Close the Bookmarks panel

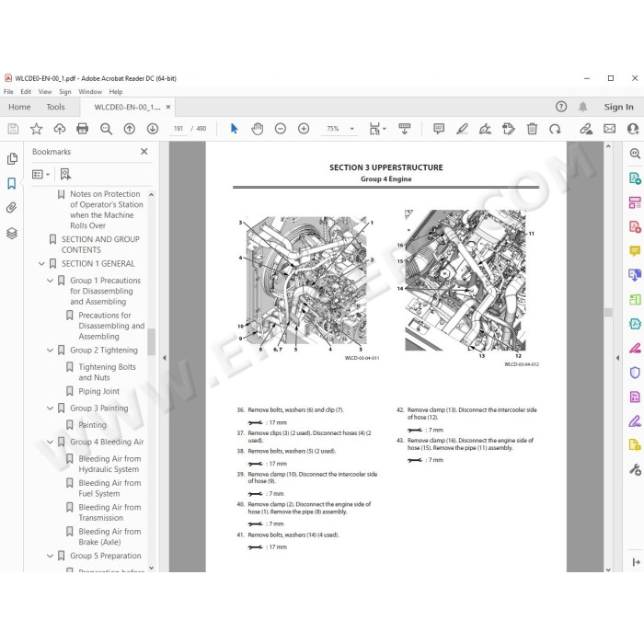(x=144, y=152)
